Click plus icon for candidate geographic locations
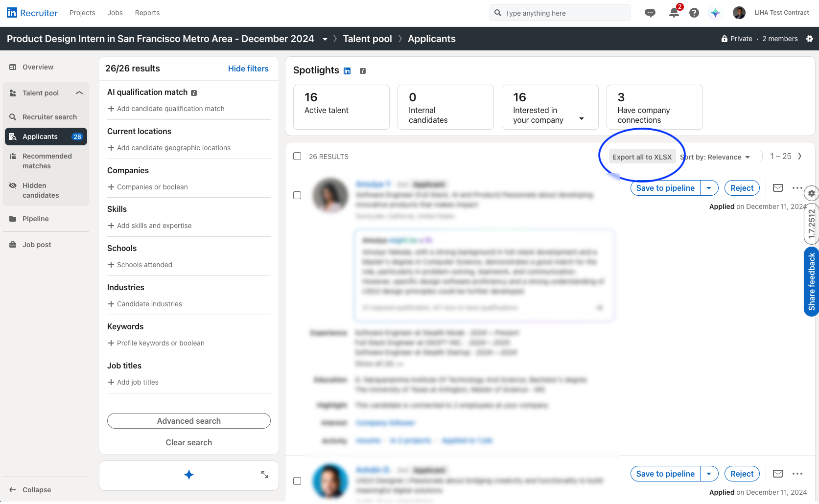Viewport: 819px width, 504px height. click(x=111, y=148)
